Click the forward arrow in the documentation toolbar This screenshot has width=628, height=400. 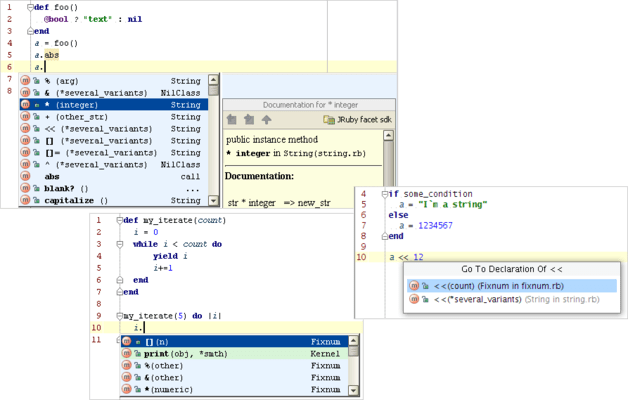(x=249, y=119)
